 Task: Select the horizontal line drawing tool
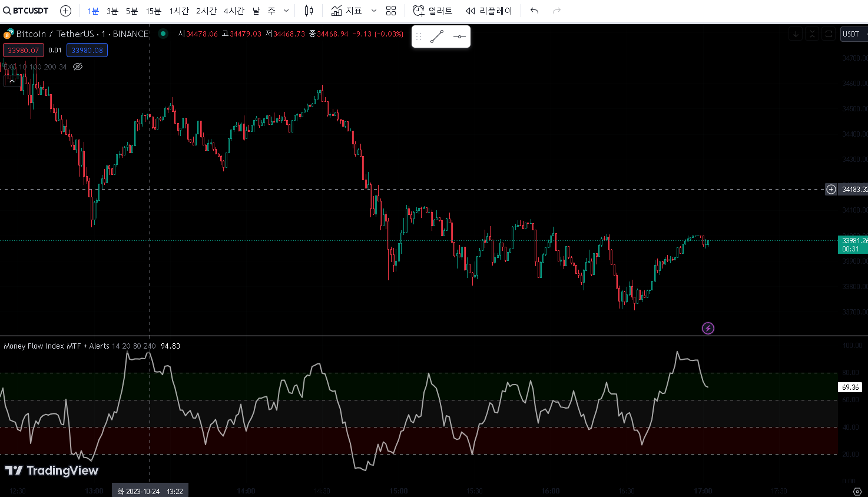[459, 37]
